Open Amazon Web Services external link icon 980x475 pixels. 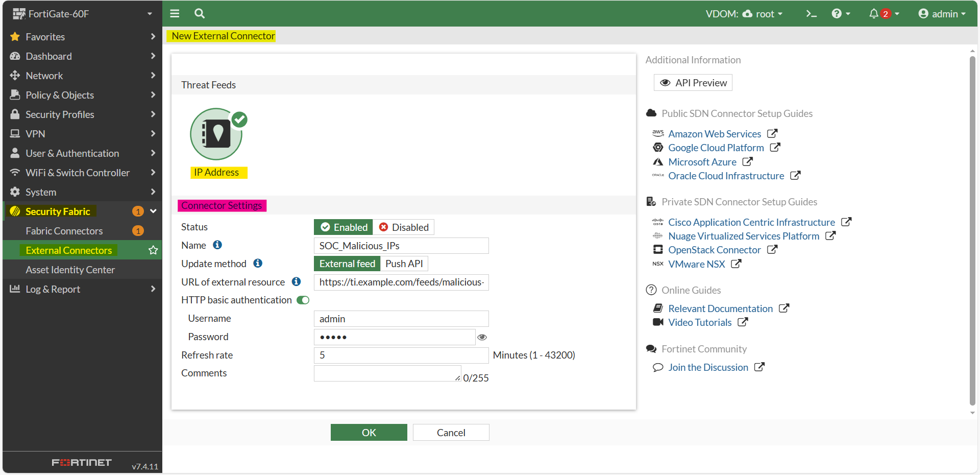click(x=772, y=134)
